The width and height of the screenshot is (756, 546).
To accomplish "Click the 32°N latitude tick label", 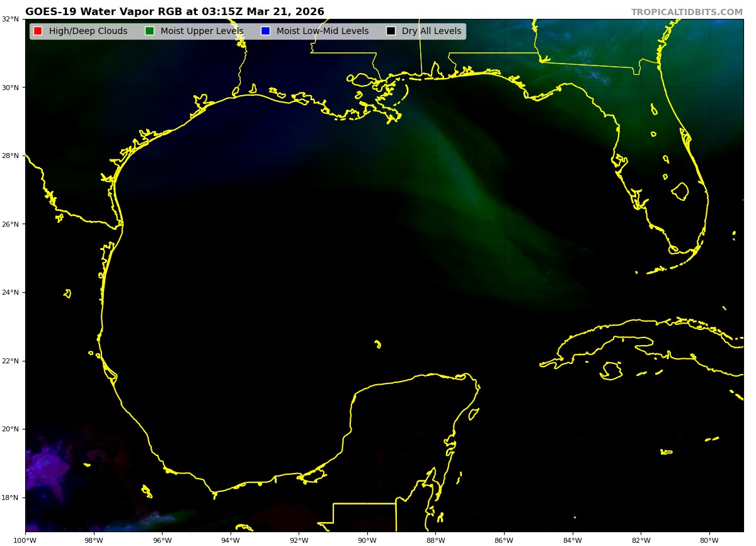I will coord(11,19).
